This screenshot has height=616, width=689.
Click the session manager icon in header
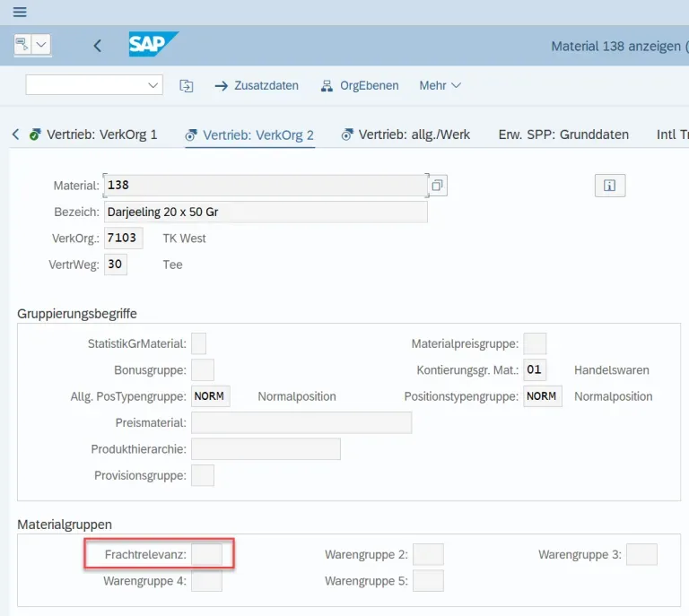(x=22, y=45)
